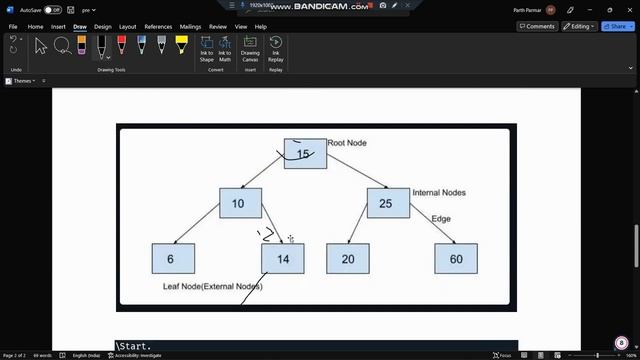Choose the red pen
640x360 pixels.
[x=122, y=45]
